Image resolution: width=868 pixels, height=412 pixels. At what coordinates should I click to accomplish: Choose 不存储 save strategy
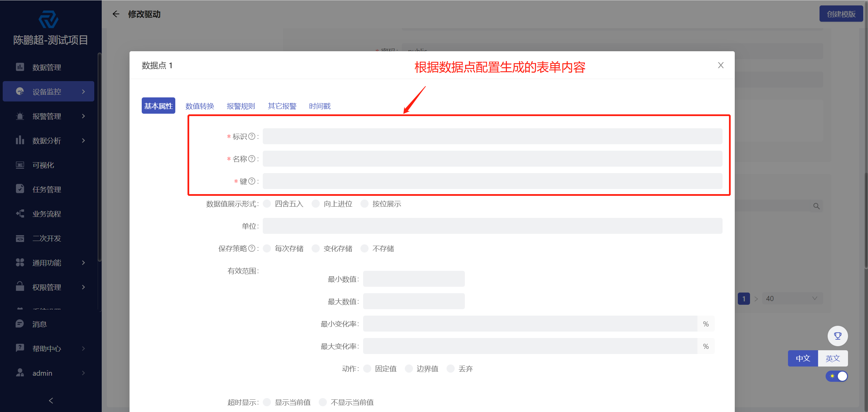(x=364, y=248)
